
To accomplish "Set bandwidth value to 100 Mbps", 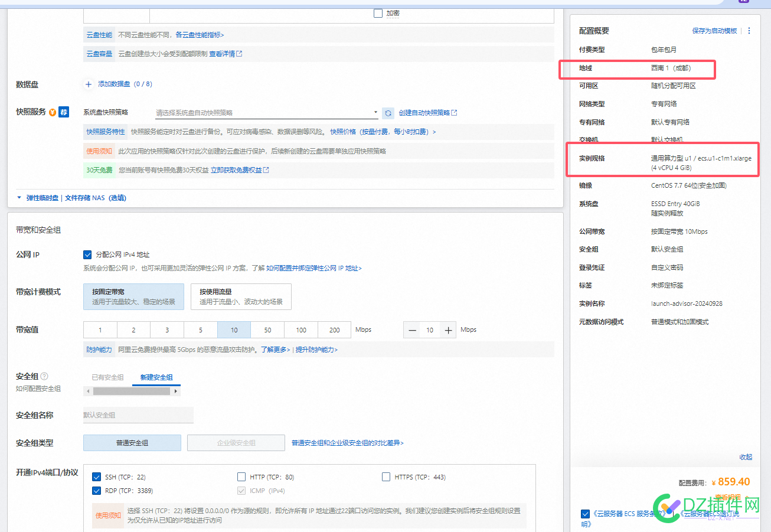I will click(x=301, y=330).
